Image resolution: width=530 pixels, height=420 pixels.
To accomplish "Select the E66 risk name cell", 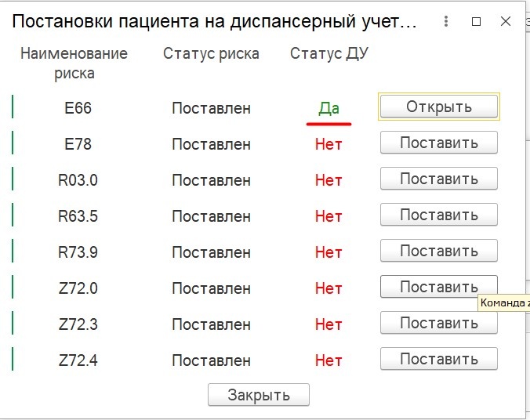I will coord(78,108).
